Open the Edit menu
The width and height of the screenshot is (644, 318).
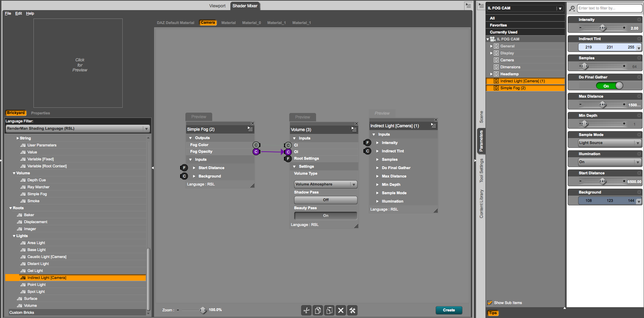(18, 13)
